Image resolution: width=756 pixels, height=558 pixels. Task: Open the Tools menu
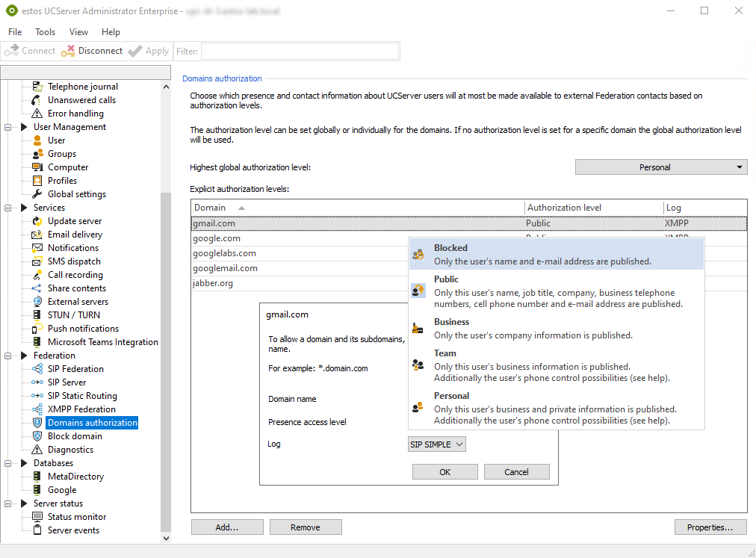coord(45,32)
